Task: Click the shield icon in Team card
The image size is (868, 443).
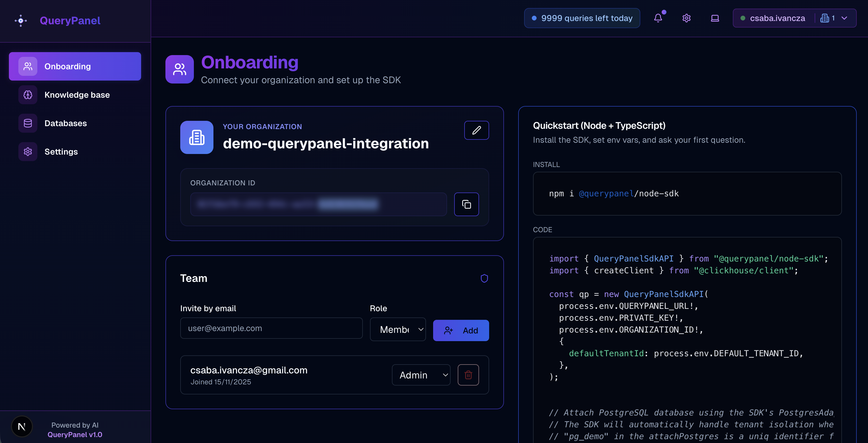Action: pyautogui.click(x=484, y=278)
